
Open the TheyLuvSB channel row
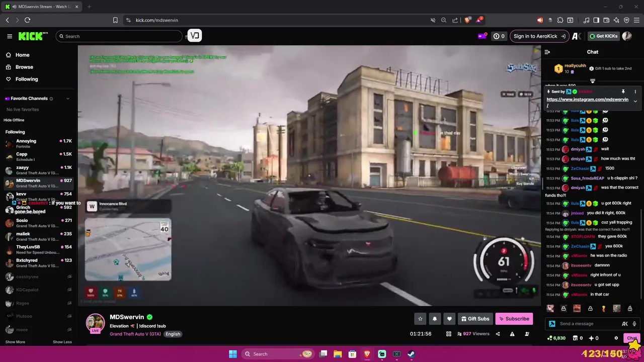pyautogui.click(x=38, y=249)
